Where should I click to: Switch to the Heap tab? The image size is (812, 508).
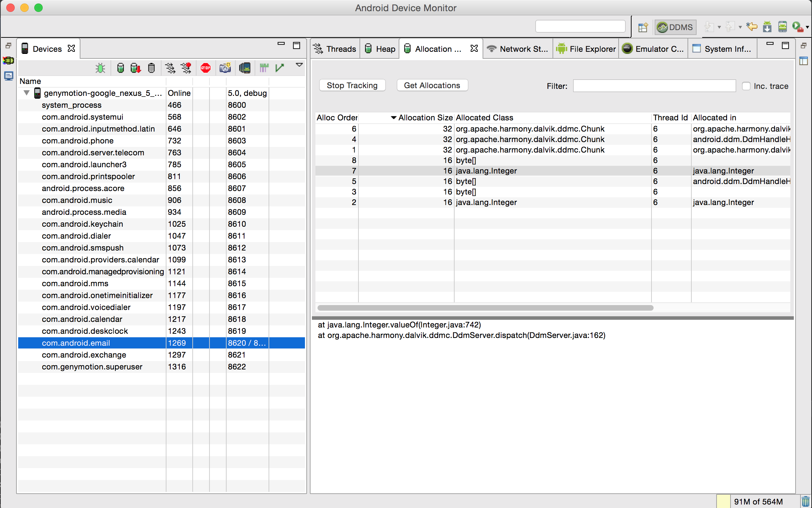(x=380, y=49)
